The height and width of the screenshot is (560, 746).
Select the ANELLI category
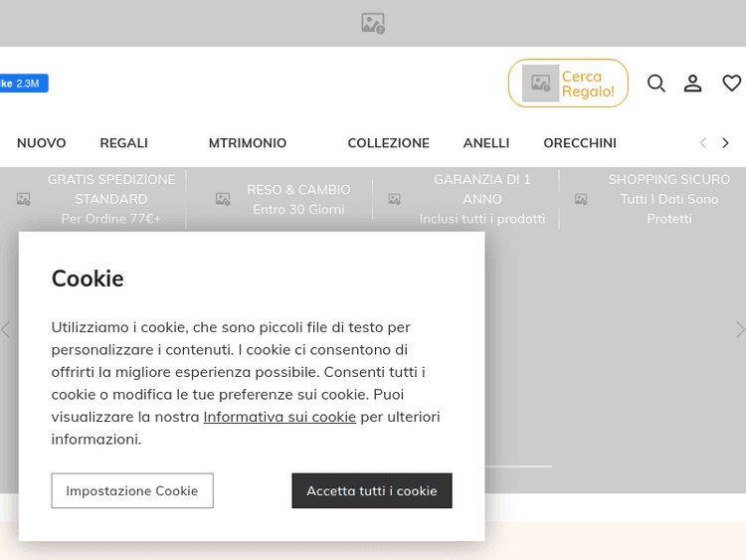486,143
